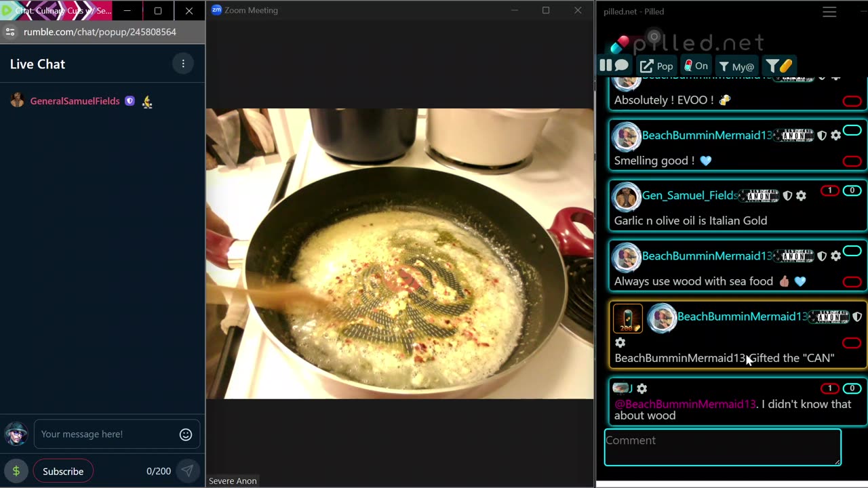This screenshot has height=488, width=868.
Task: Click the 'pilled.net - Pilled' window title
Action: (633, 12)
